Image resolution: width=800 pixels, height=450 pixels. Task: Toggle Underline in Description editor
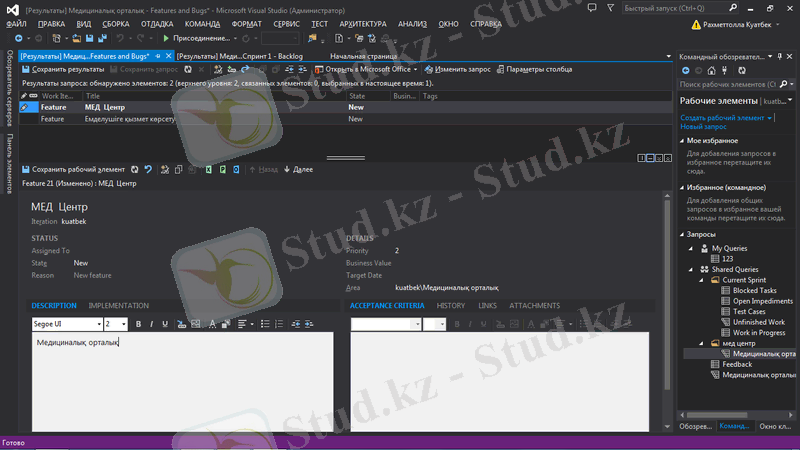click(165, 324)
